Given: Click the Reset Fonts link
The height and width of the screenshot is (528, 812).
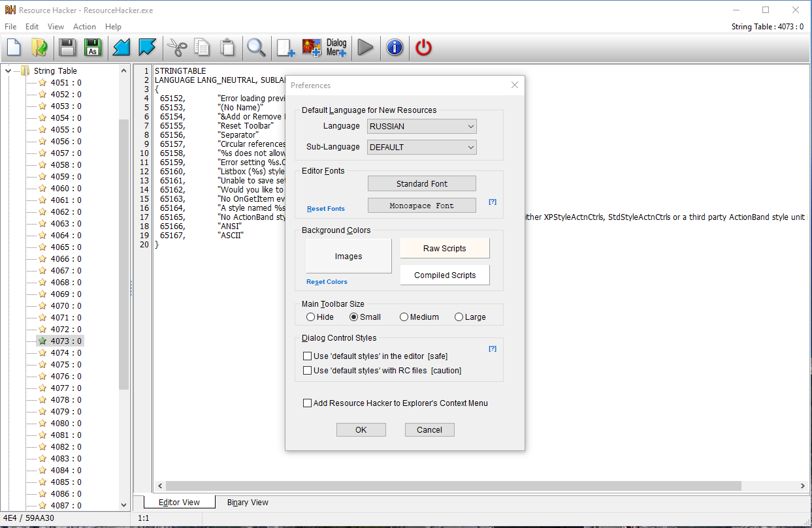Looking at the screenshot, I should [x=326, y=209].
